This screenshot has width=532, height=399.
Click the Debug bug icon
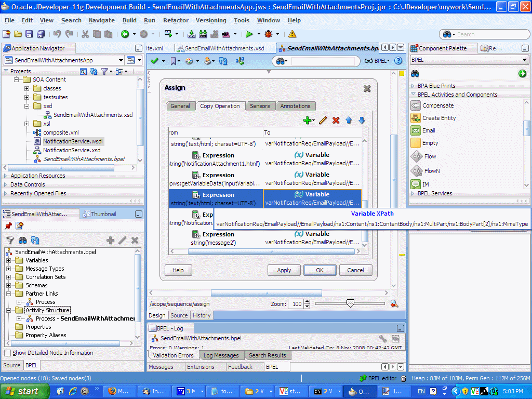click(x=269, y=34)
